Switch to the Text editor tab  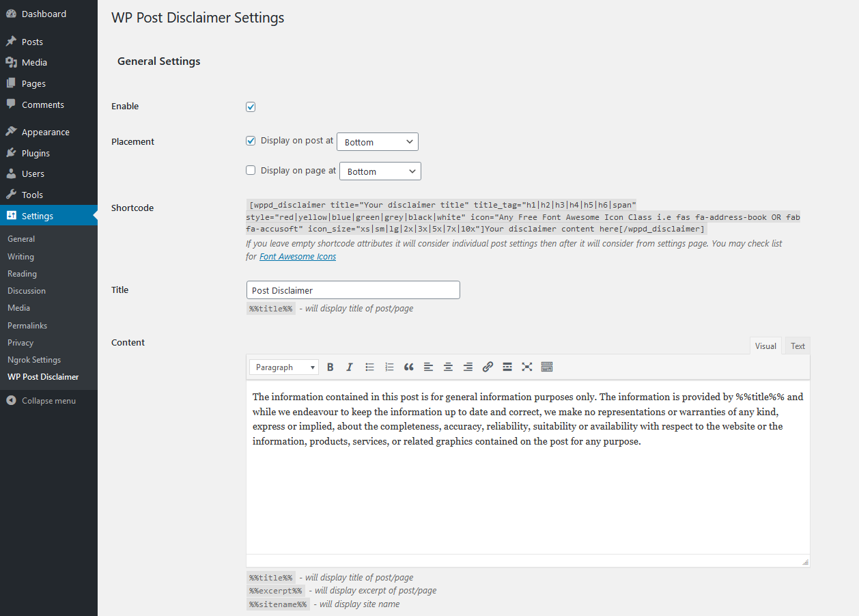(798, 346)
